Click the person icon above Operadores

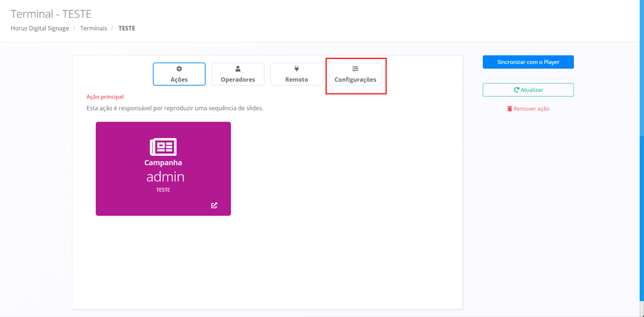[x=238, y=69]
